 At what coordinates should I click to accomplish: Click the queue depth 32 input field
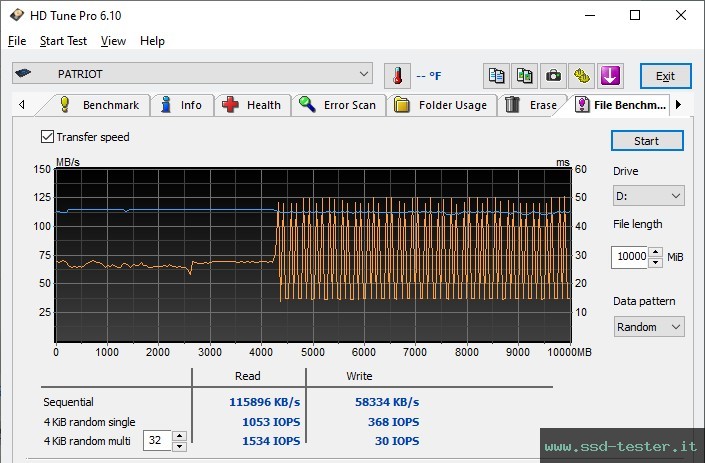point(157,441)
